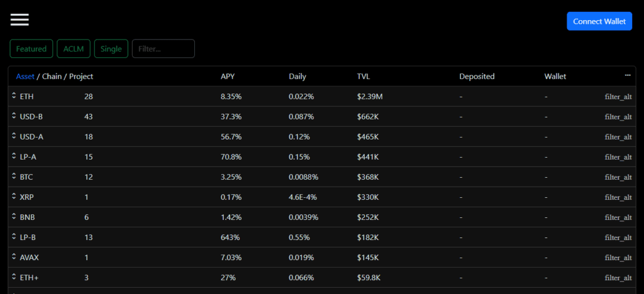Screen dimensions: 644x294
Task: Open the three-dots column options menu
Action: pos(628,75)
